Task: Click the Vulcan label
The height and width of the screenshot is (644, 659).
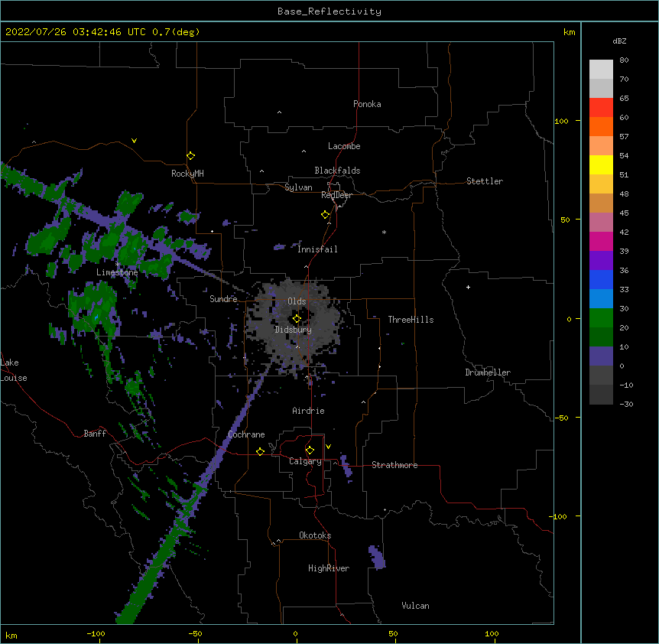Action: click(415, 606)
